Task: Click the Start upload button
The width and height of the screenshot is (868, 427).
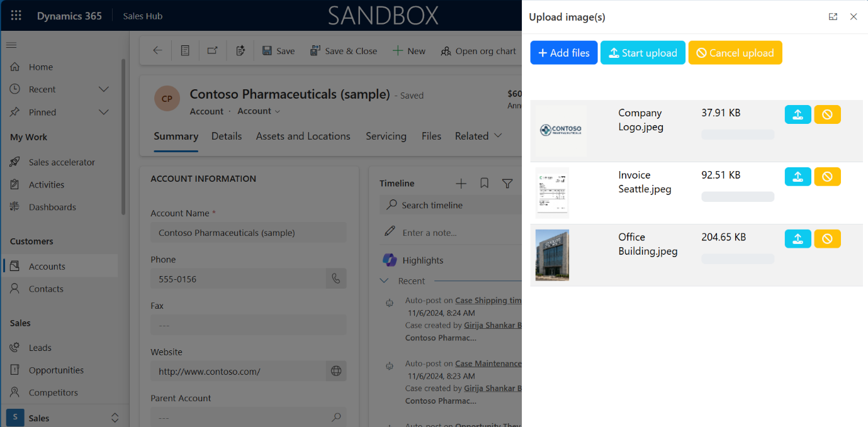Action: point(643,53)
